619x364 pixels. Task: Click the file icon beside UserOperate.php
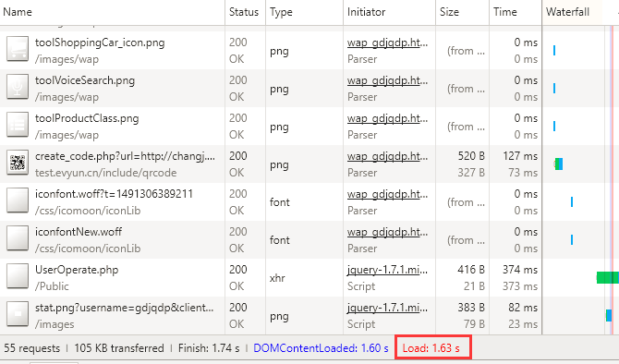tap(18, 277)
